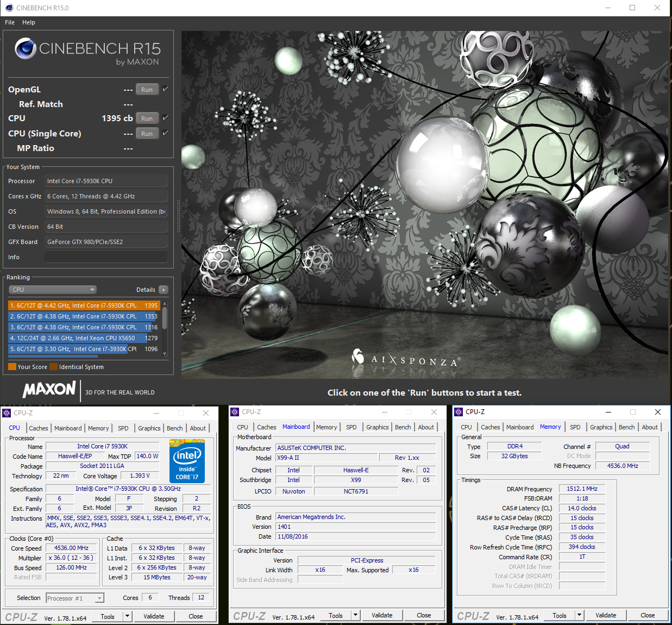Click the Ranking list scroll up arrow
Viewport: 672px width, 625px height.
click(165, 303)
